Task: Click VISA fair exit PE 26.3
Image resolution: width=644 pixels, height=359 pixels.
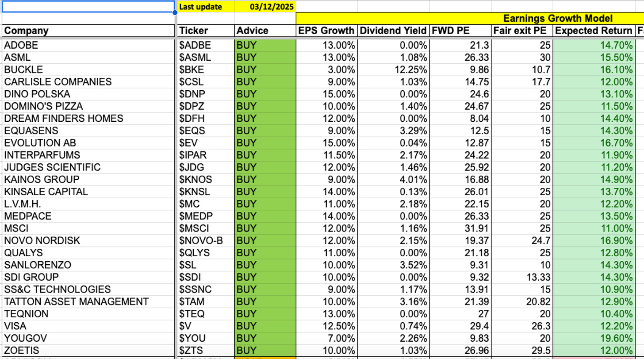Action: (522, 326)
